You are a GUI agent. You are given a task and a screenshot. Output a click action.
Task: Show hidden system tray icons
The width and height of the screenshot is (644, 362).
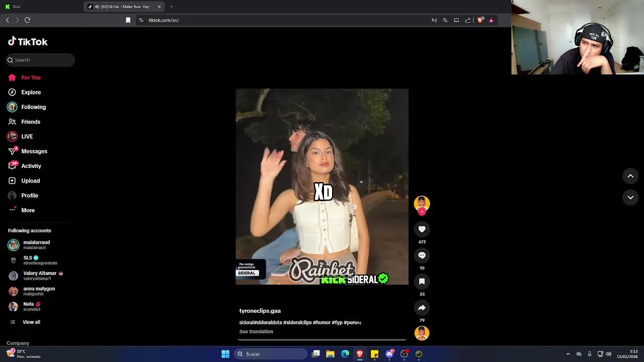[x=568, y=354]
